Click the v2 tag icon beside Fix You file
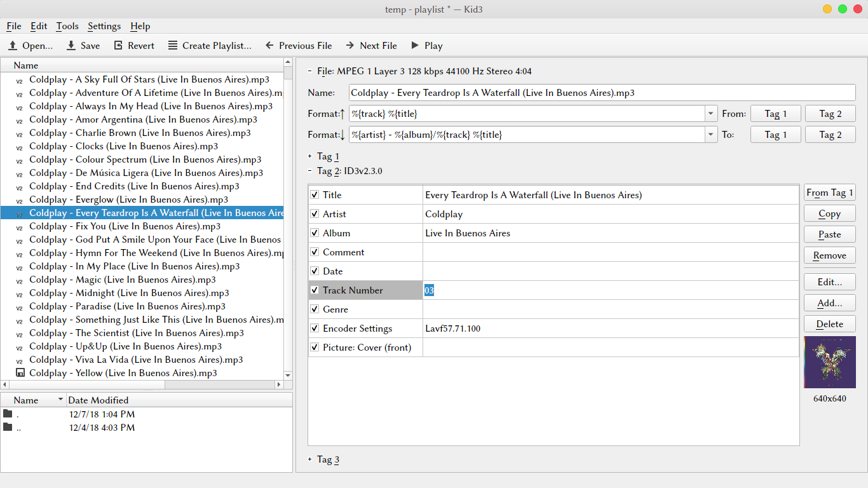Viewport: 868px width, 488px height. [x=20, y=227]
